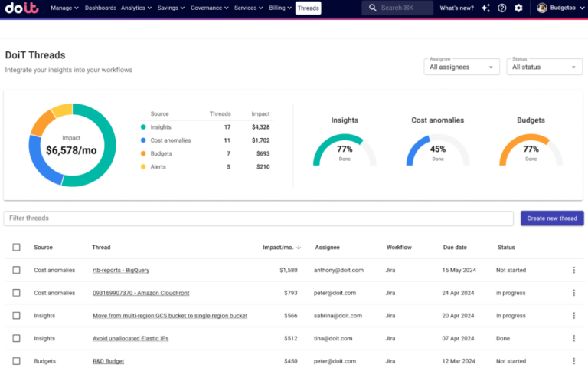Open the Dashboards menu item

click(100, 8)
